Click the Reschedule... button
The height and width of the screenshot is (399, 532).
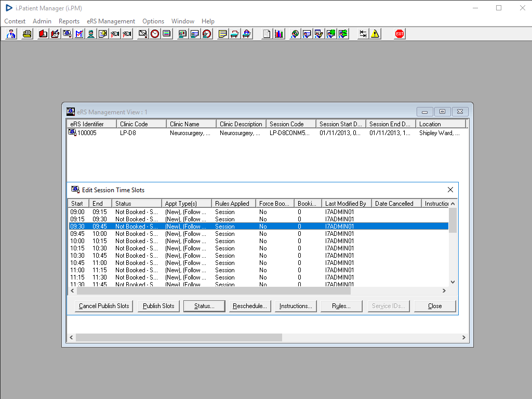coord(250,306)
